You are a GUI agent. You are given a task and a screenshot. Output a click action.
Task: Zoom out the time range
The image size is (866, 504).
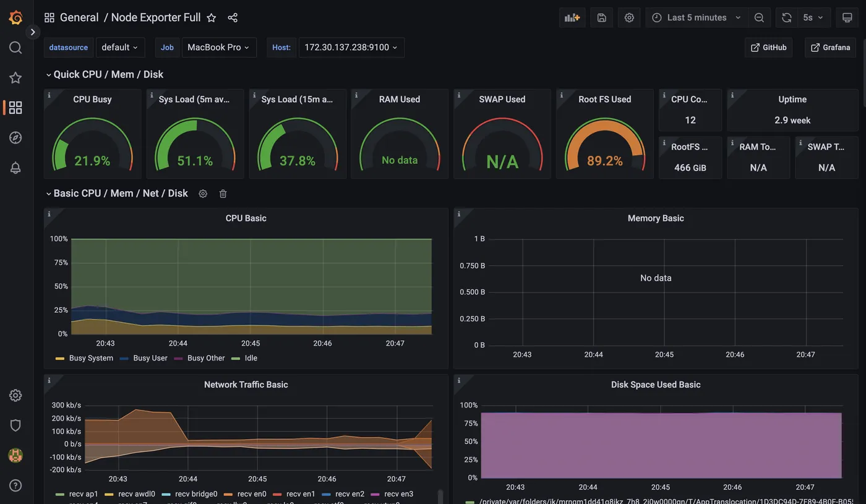click(x=759, y=17)
